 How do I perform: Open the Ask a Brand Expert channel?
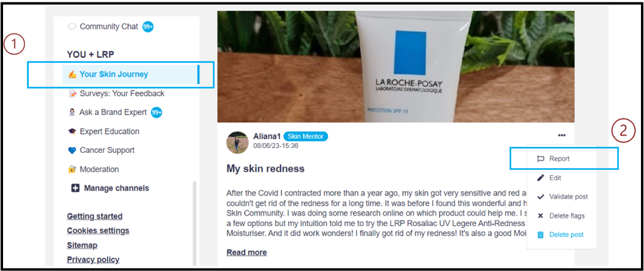[113, 112]
